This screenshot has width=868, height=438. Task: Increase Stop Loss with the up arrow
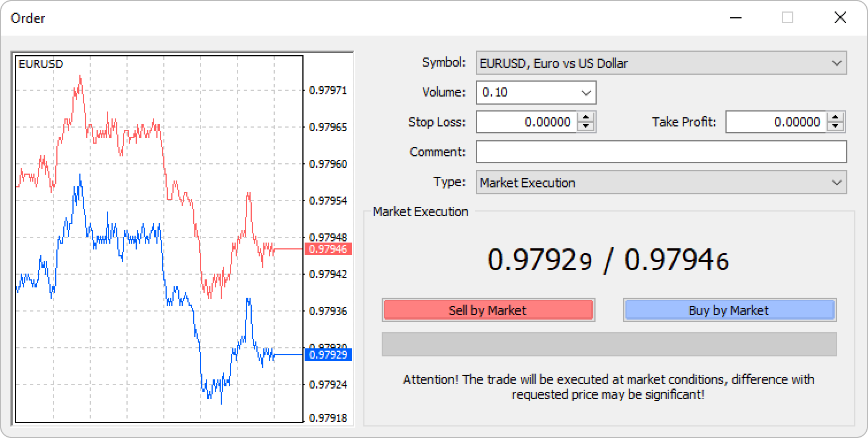pos(586,117)
